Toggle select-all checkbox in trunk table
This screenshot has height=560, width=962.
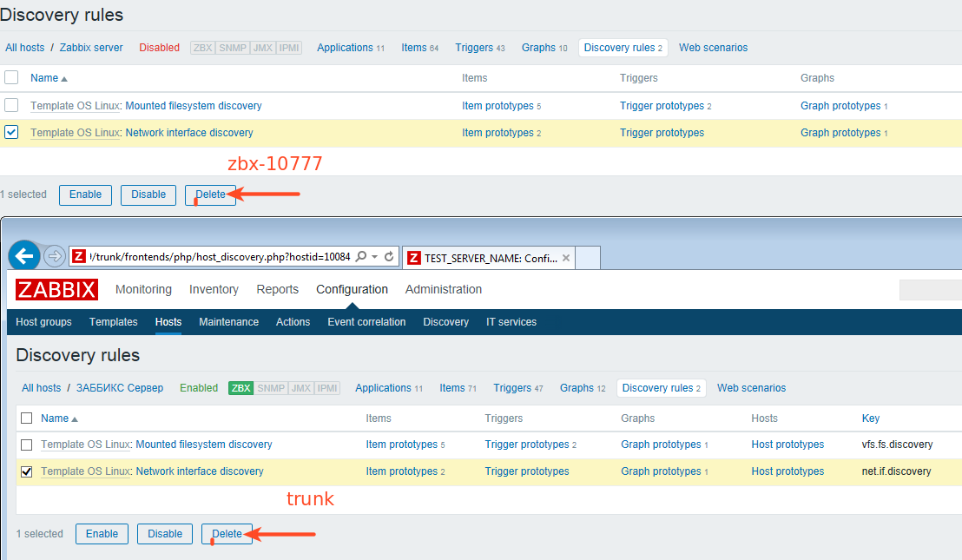pyautogui.click(x=26, y=418)
